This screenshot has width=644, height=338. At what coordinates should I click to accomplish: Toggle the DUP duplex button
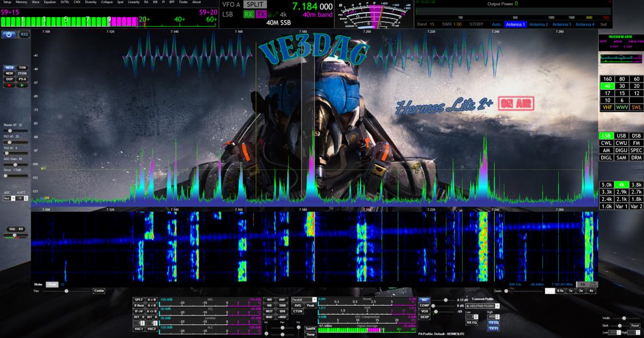point(10,79)
